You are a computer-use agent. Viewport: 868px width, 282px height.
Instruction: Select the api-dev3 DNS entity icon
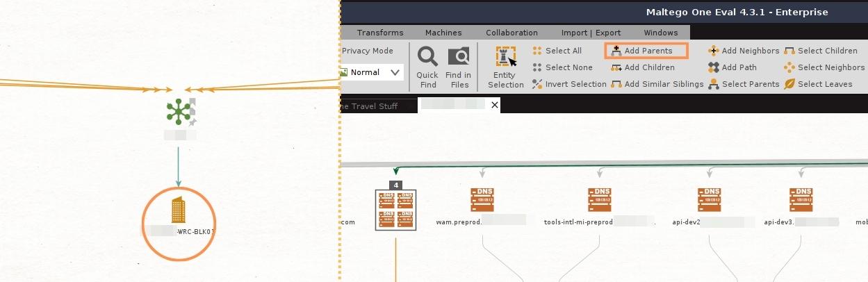pyautogui.click(x=801, y=200)
